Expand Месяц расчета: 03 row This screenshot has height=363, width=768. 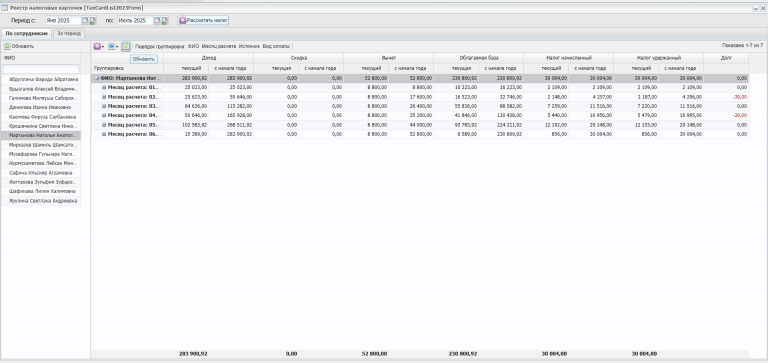click(x=104, y=106)
